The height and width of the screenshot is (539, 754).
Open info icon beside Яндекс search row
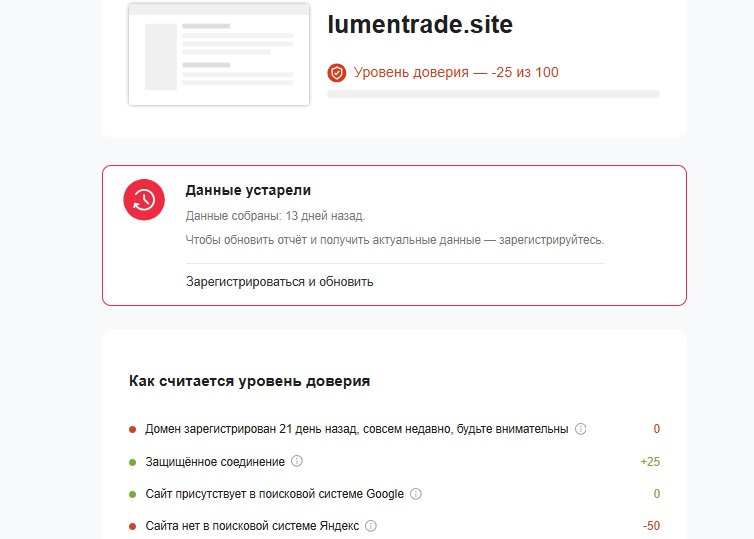point(371,526)
